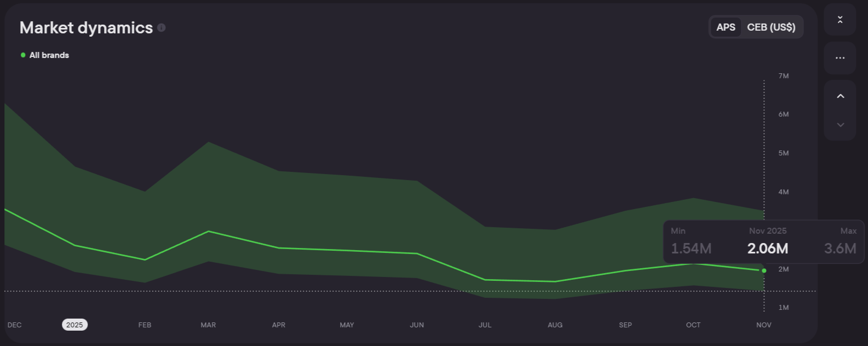
Task: Click the info icon beside Market dynamics
Action: click(x=162, y=27)
